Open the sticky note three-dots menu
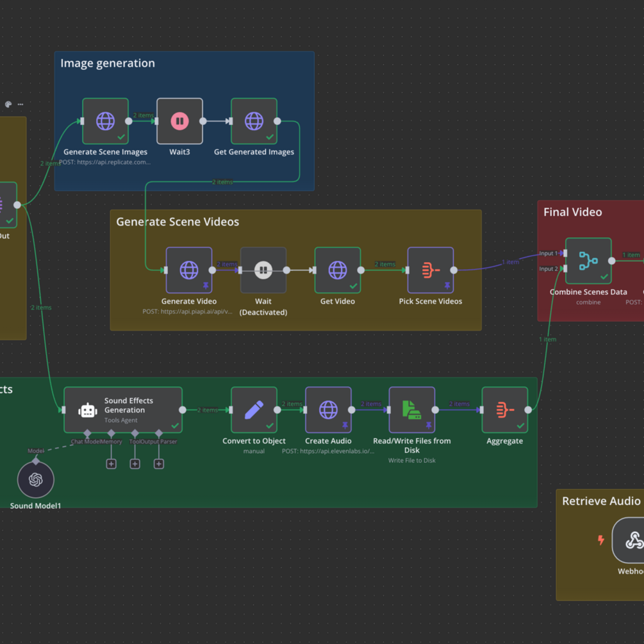This screenshot has height=644, width=644. [x=21, y=104]
